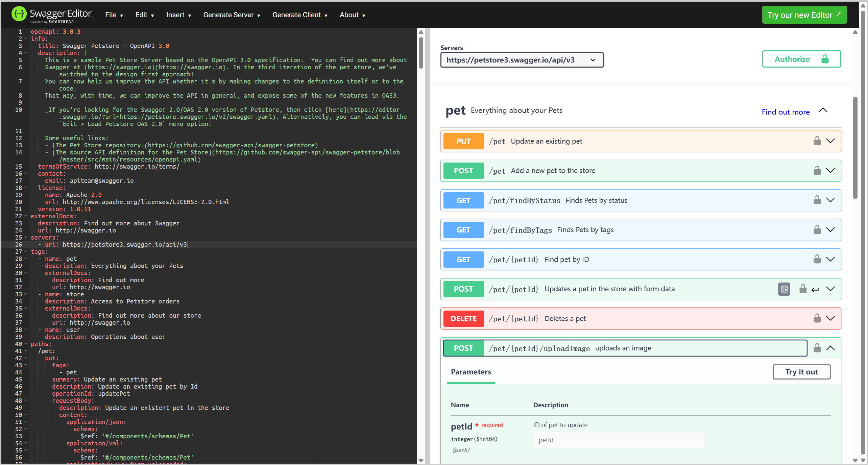Select the Generate Client menu
This screenshot has width=868, height=465.
(305, 14)
